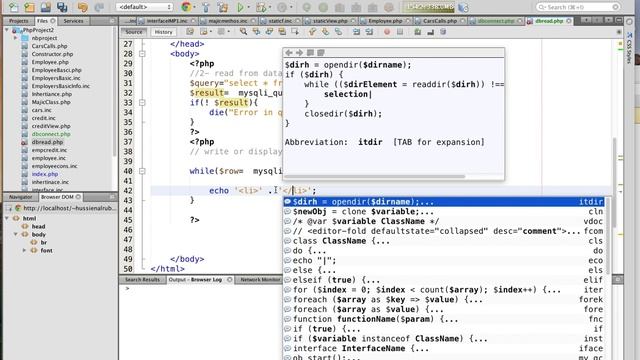Click the Debug Project icon

point(260,7)
